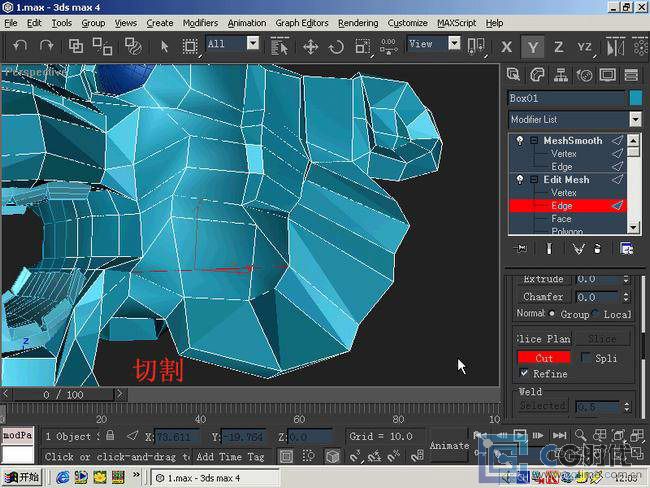Viewport: 650px width, 488px height.
Task: Toggle the Edit Mesh modifier lightbulb
Action: pyautogui.click(x=519, y=180)
